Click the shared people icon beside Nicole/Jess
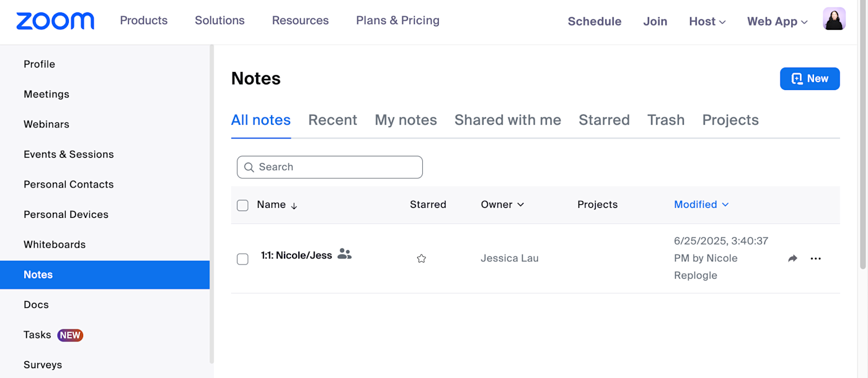Image resolution: width=868 pixels, height=378 pixels. (345, 254)
